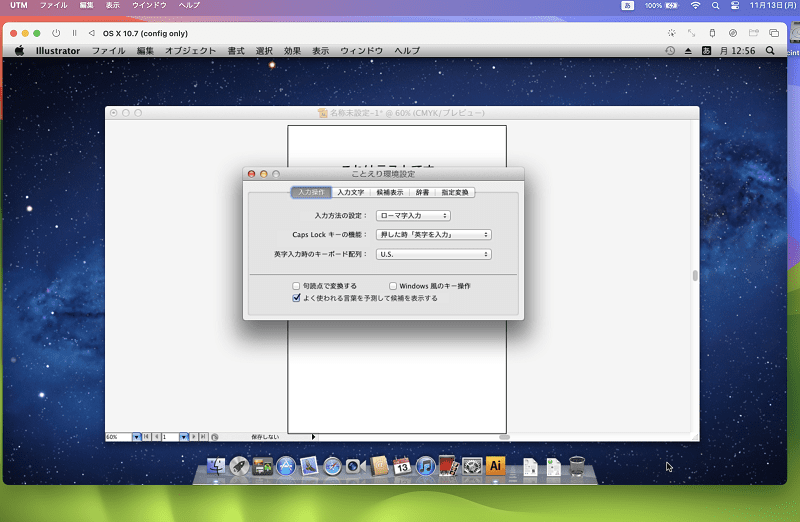Click the host Wi-Fi status icon

coord(695,6)
